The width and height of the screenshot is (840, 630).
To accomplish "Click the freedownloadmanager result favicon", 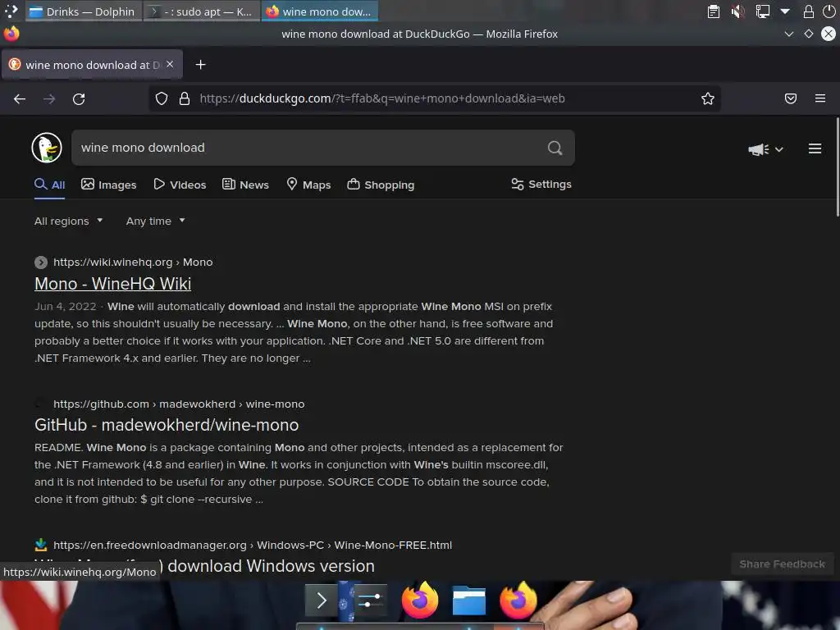I will pyautogui.click(x=41, y=545).
